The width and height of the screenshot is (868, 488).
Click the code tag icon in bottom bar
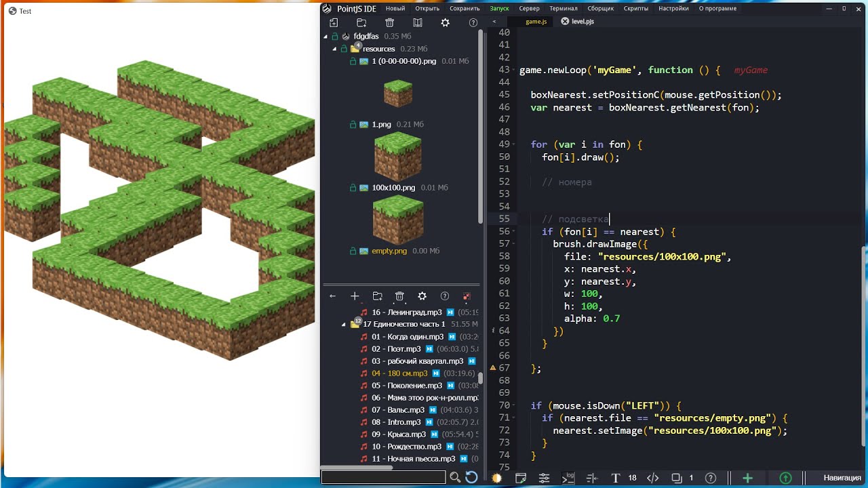coord(652,478)
